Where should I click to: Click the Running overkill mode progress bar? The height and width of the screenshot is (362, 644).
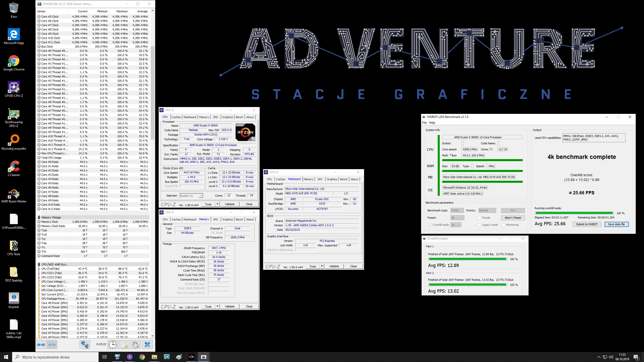click(574, 213)
